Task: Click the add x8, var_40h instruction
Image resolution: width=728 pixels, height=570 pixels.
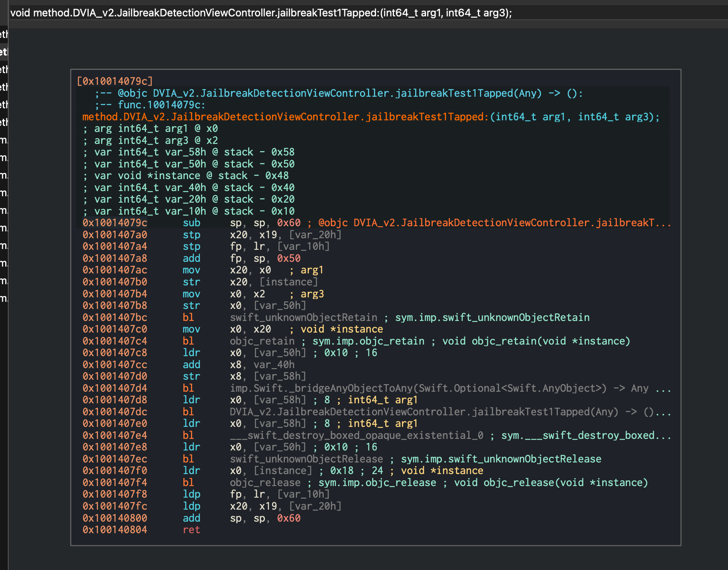Action: (x=189, y=365)
